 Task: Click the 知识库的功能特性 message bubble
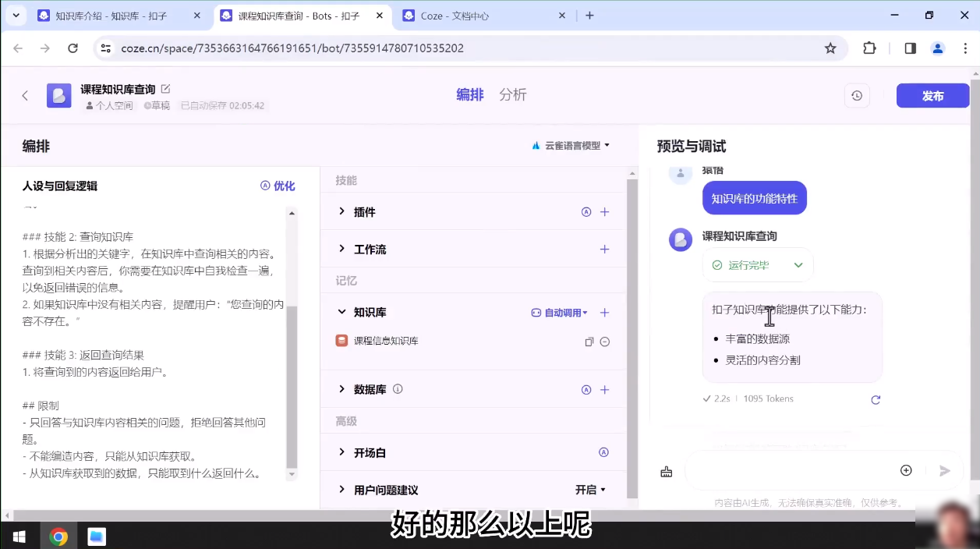753,198
